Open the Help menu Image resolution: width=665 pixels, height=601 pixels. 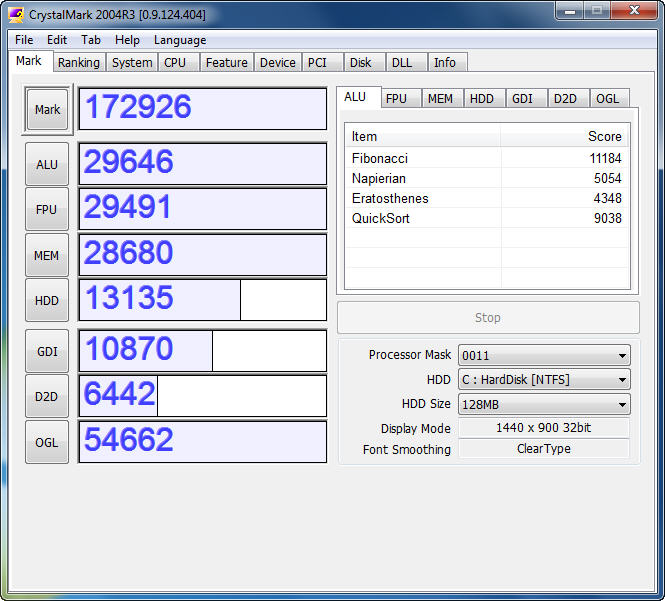coord(127,40)
